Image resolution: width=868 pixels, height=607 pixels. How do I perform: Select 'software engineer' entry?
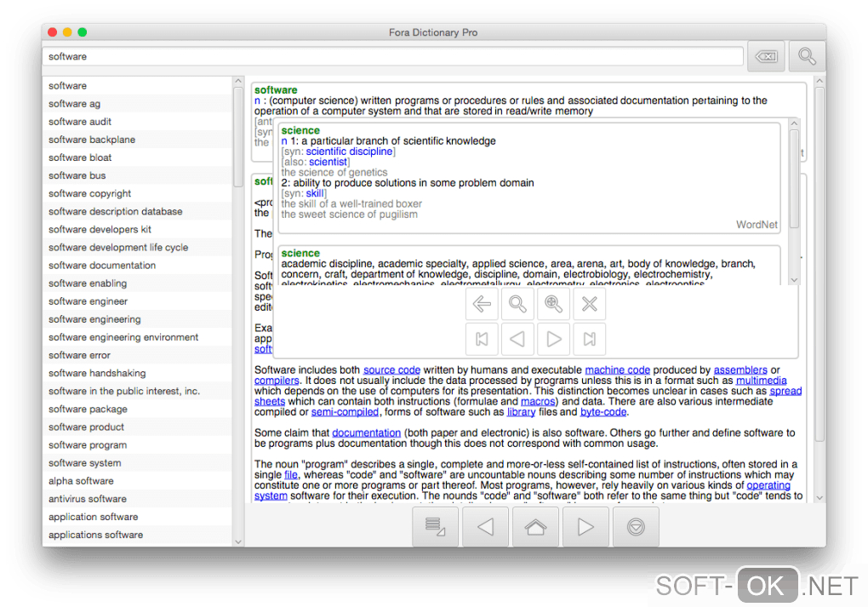[137, 301]
